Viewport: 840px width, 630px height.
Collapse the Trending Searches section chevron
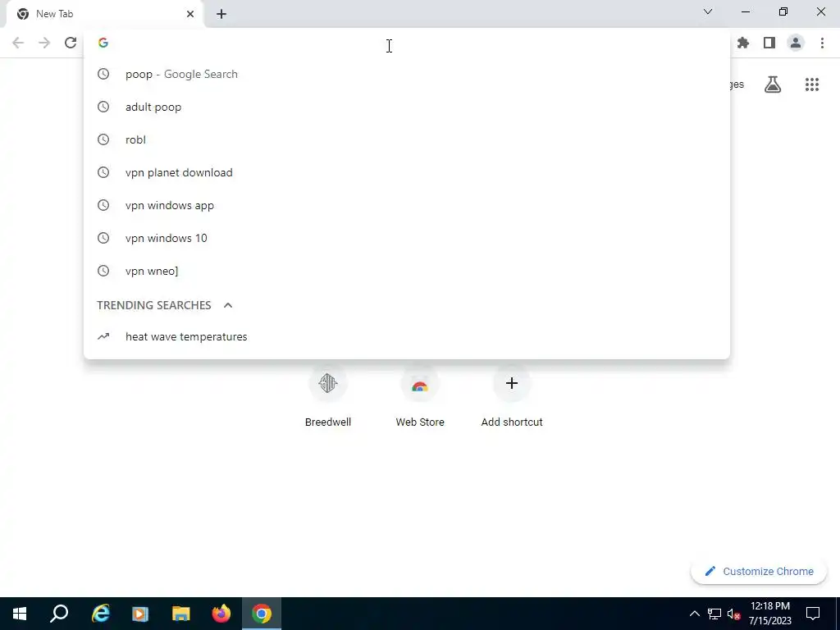pyautogui.click(x=228, y=305)
